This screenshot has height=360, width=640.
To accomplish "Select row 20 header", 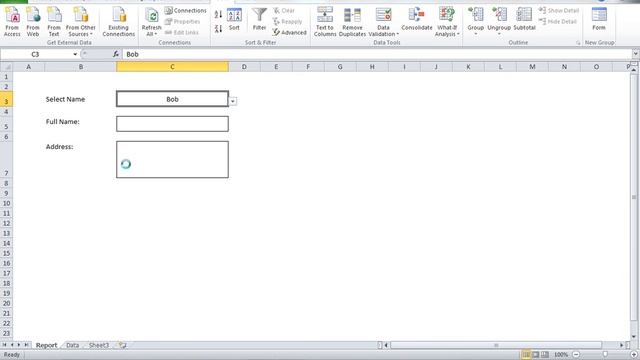I will (7, 303).
